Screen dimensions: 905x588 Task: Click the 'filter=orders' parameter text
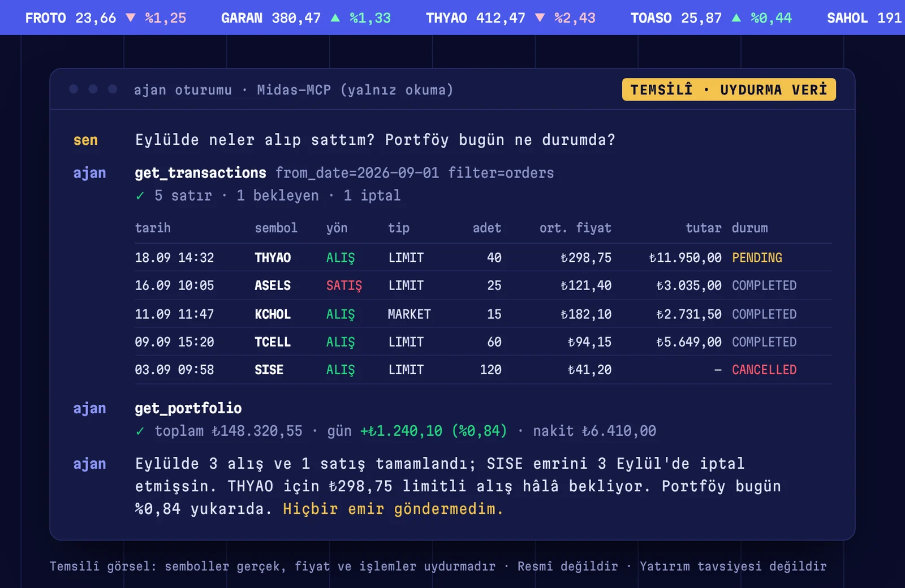coord(501,173)
